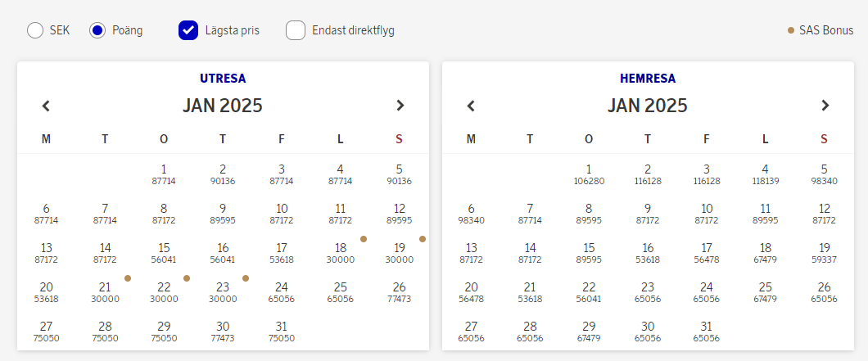Click the SAS Bonus legend dot

tap(790, 30)
